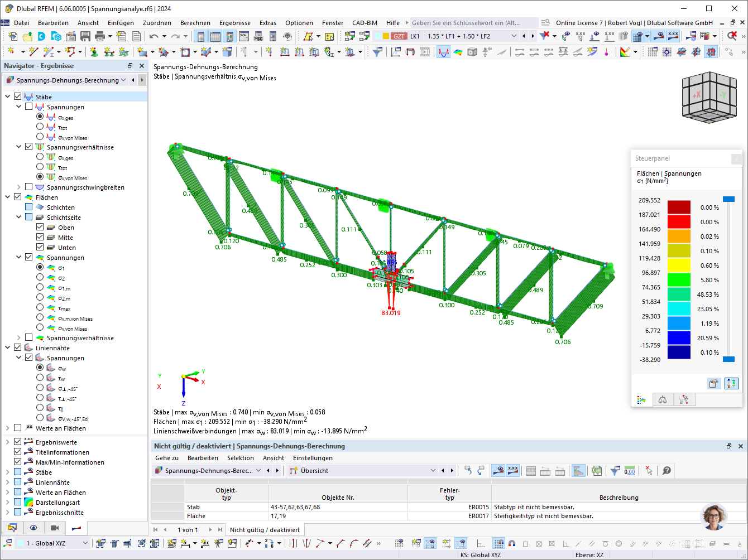Expand the Ergebniswerte tree node
This screenshot has width=748, height=560.
point(8,442)
